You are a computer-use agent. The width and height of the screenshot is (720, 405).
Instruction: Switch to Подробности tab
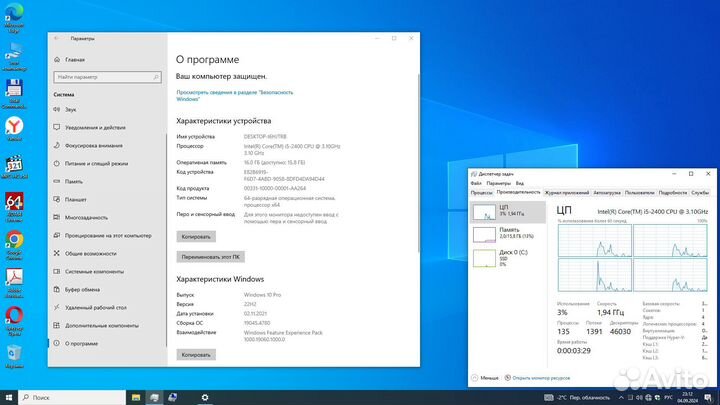pos(673,193)
